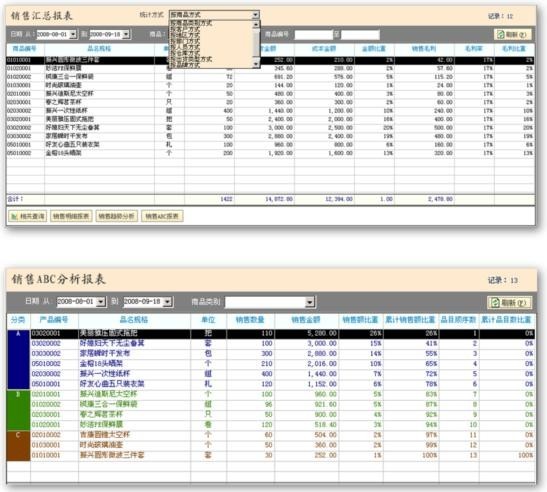
Task: Open the summary report end date picker arrow
Action: coord(126,34)
